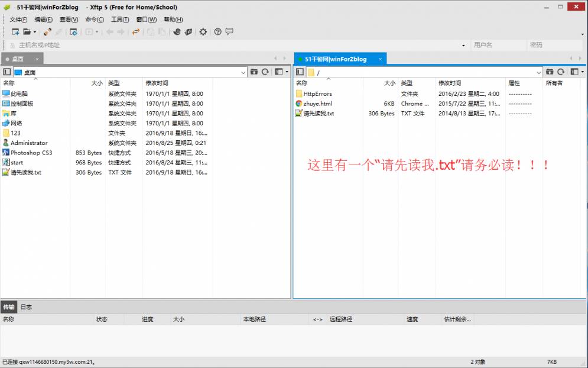The height and width of the screenshot is (368, 588).
Task: Select zhuye.html in the remote pane
Action: (x=314, y=104)
